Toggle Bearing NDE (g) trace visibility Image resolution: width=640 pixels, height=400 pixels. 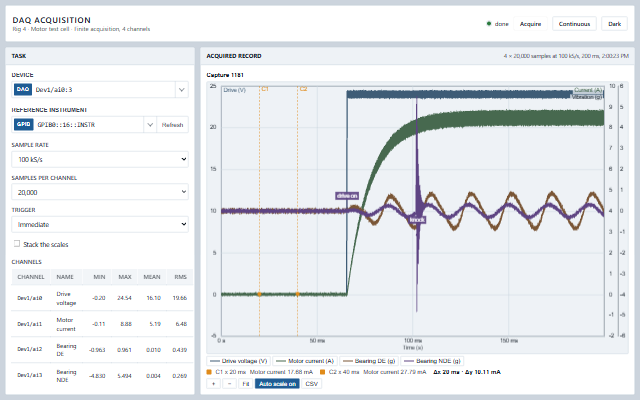432,361
